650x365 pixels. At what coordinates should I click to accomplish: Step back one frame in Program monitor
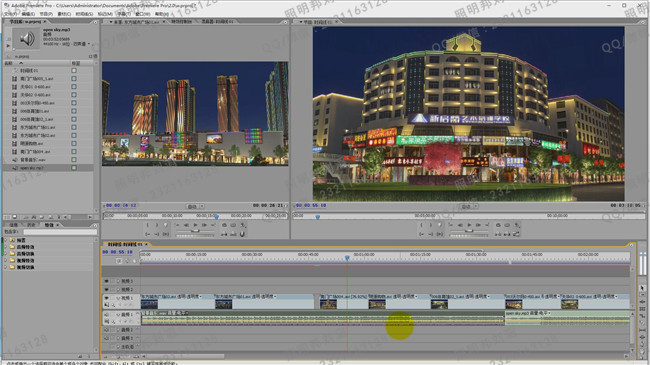460,225
